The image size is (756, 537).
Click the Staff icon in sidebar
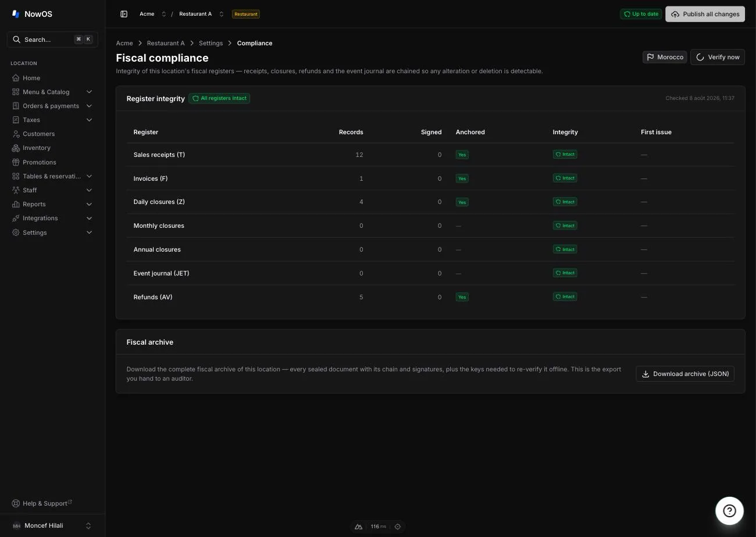16,190
